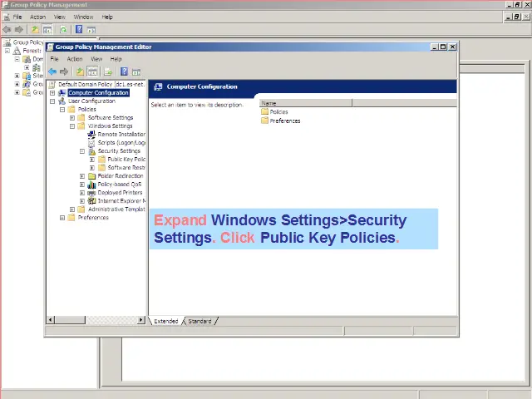The width and height of the screenshot is (532, 399).
Task: Open the Preferences folder in the right pane
Action: tap(281, 121)
